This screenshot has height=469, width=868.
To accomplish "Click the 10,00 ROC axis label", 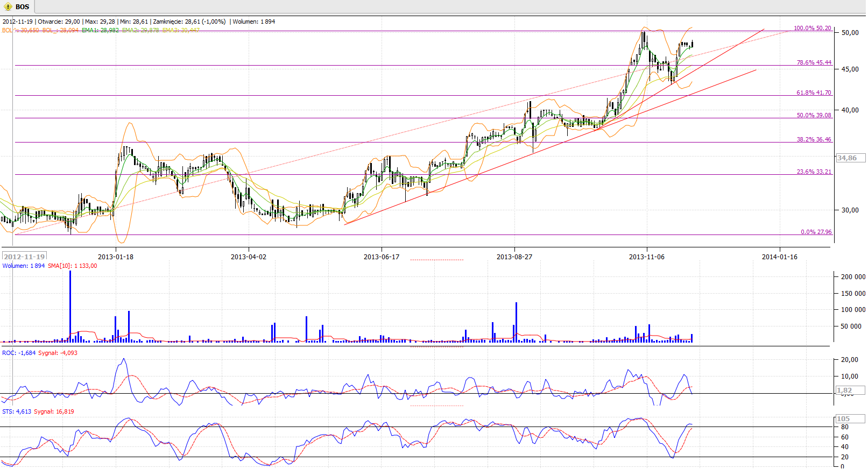I will (x=850, y=376).
